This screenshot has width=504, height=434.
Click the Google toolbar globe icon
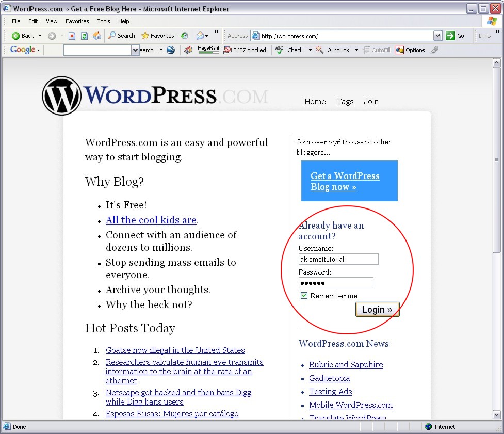171,50
